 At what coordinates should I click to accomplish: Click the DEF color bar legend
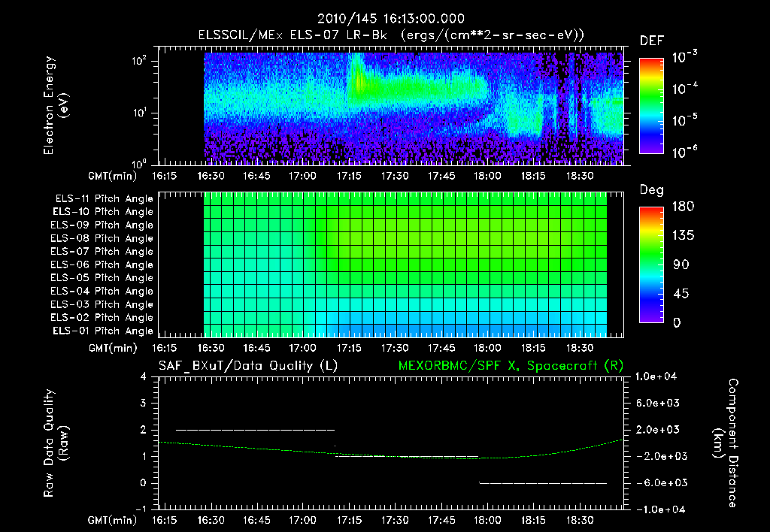(x=652, y=106)
